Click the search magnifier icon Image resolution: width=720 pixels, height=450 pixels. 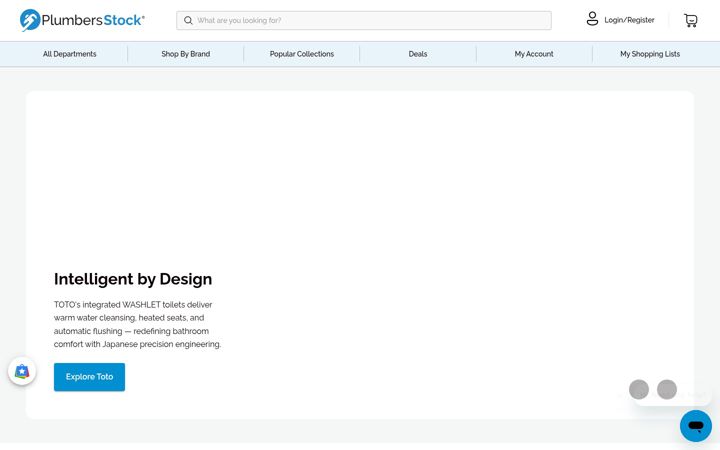(188, 20)
